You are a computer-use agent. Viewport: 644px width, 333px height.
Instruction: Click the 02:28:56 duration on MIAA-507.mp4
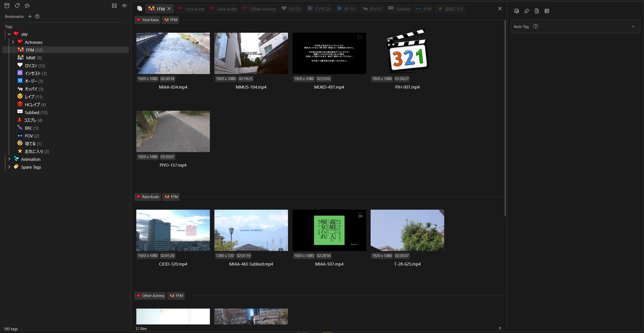click(x=324, y=256)
